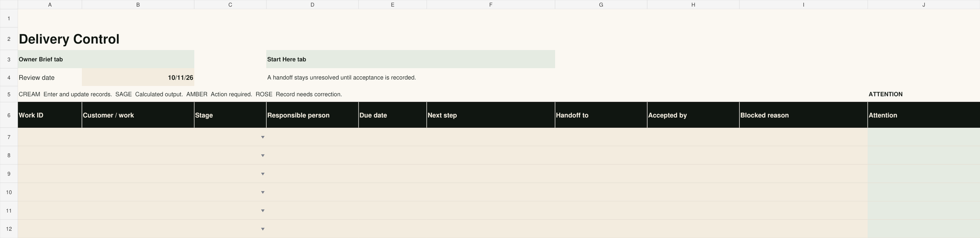The width and height of the screenshot is (980, 238).
Task: Select row 5 header
Action: 9,94
